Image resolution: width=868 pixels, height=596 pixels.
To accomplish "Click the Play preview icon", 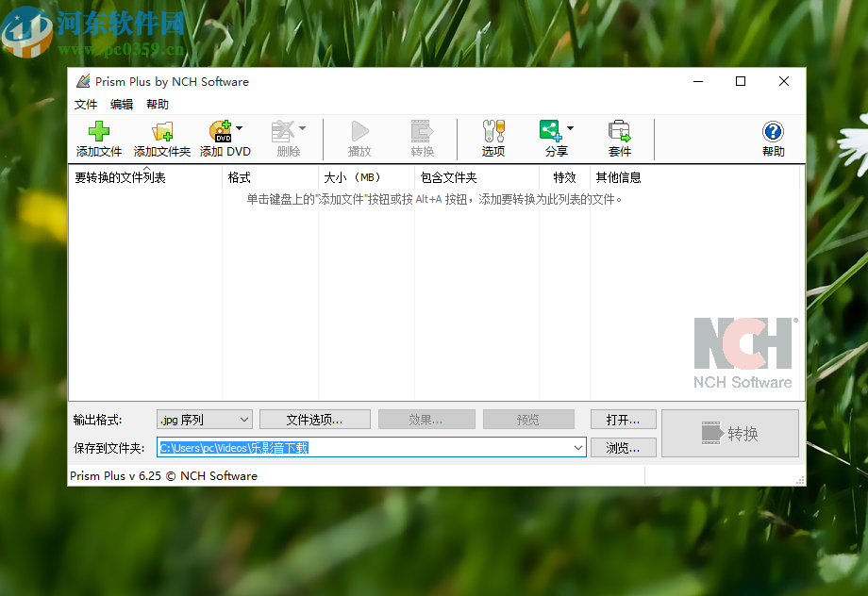I will pos(359,138).
